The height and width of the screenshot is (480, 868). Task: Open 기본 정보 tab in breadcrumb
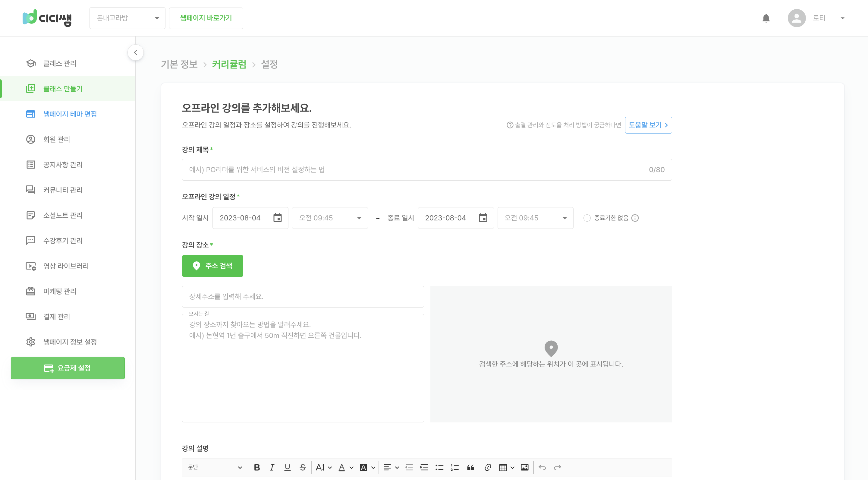click(177, 65)
